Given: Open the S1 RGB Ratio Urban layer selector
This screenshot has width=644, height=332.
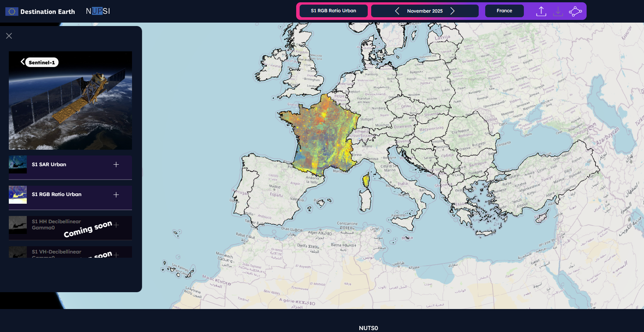Looking at the screenshot, I should [333, 11].
